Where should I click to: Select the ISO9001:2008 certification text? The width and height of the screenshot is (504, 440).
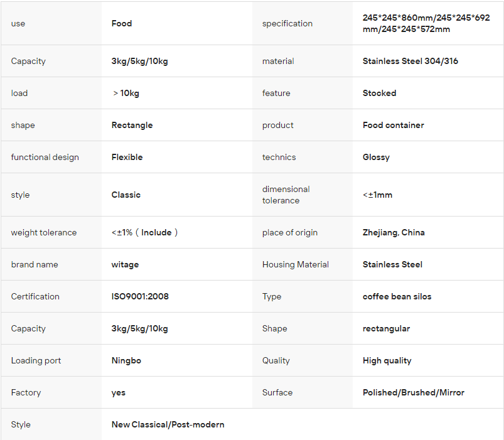[x=140, y=296]
